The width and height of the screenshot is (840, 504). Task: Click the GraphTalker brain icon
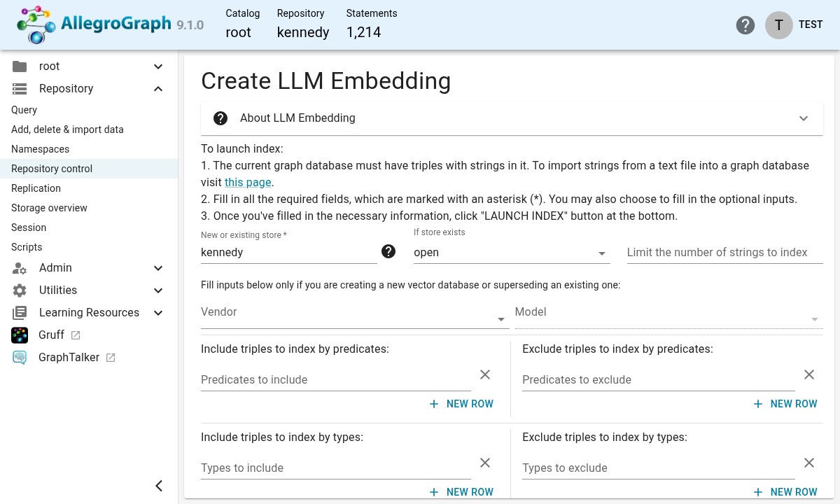pyautogui.click(x=20, y=358)
